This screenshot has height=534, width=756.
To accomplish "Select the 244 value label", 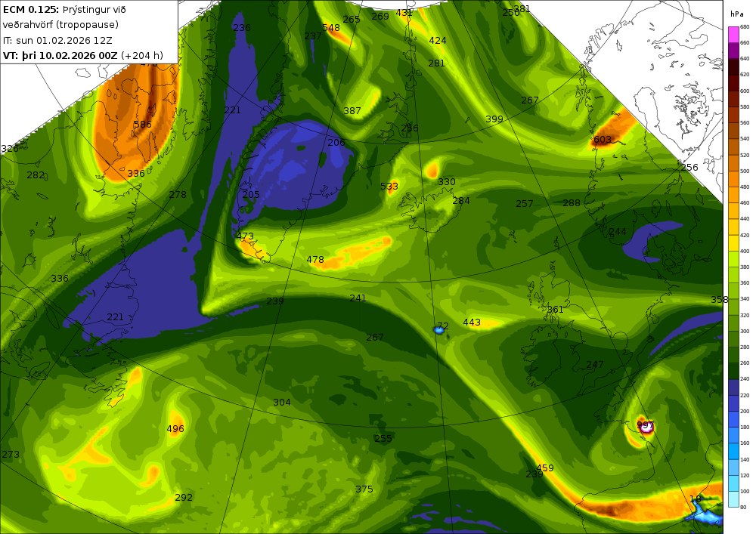I will (x=618, y=232).
